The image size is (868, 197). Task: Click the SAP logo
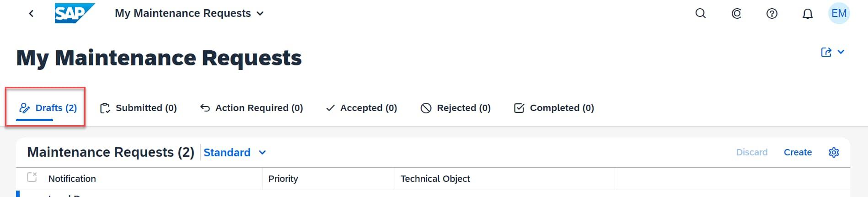tap(74, 13)
